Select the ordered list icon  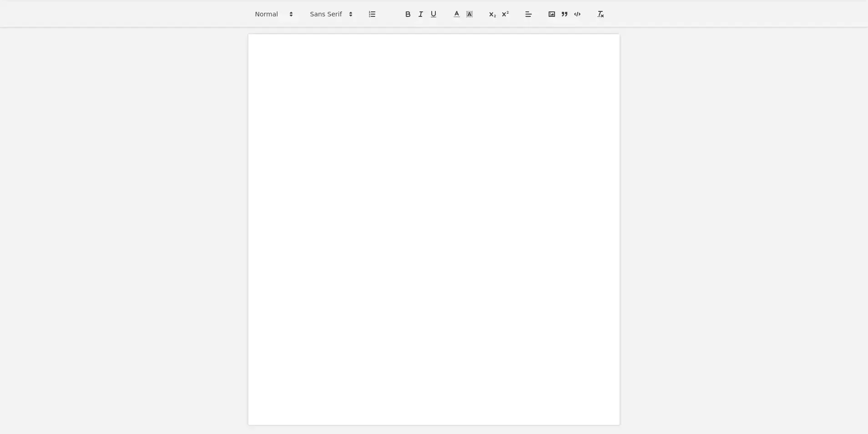click(x=372, y=14)
